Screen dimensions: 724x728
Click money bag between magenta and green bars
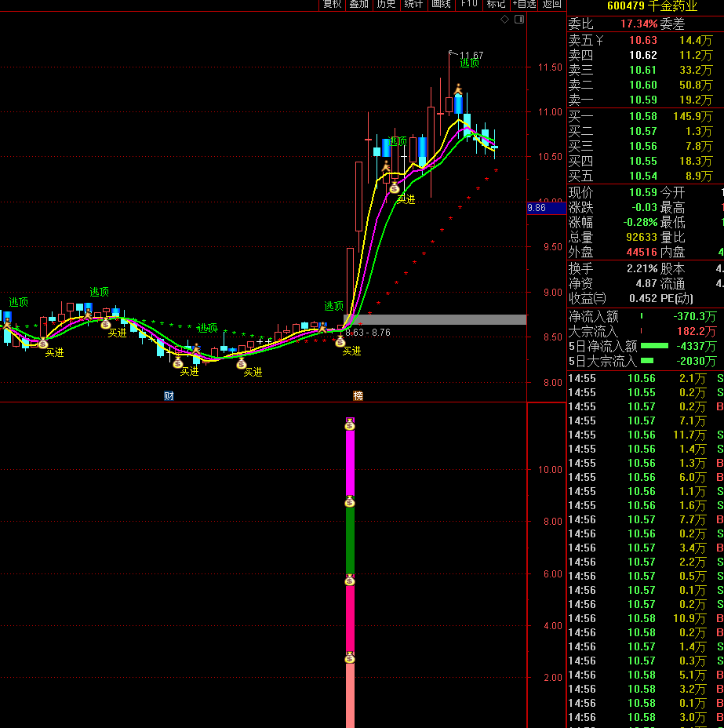(350, 501)
